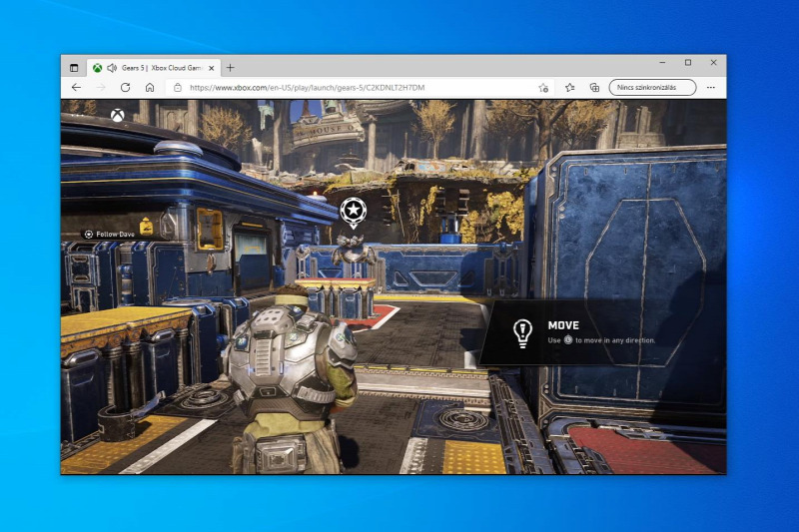Open the vertical tabs panel icon

click(x=74, y=68)
